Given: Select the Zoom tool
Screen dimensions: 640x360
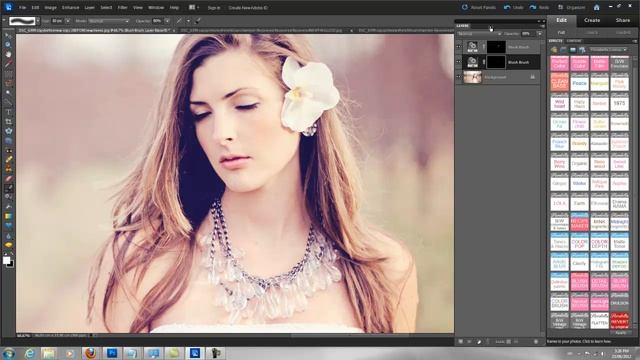Looking at the screenshot, I should [8, 45].
